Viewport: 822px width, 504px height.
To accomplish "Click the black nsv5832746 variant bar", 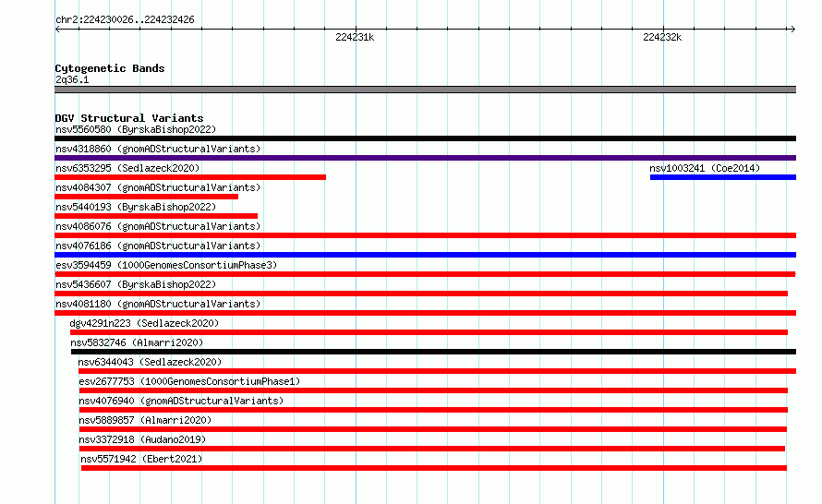I will pyautogui.click(x=433, y=352).
